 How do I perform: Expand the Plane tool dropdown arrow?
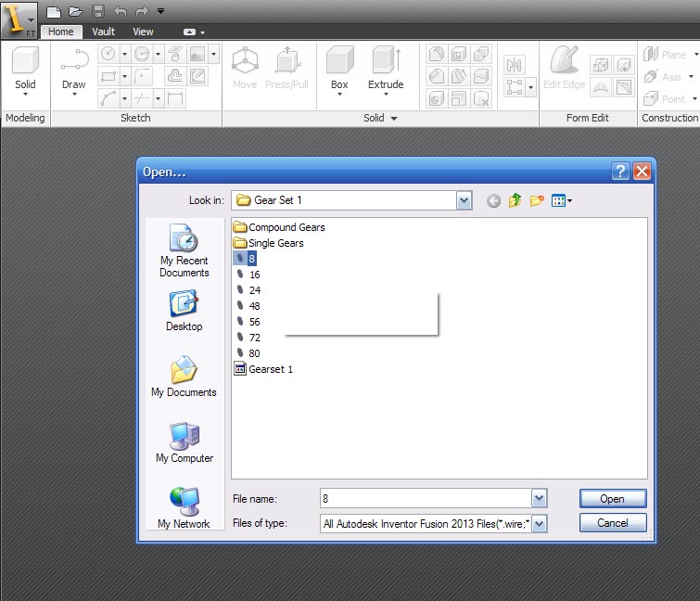point(695,55)
